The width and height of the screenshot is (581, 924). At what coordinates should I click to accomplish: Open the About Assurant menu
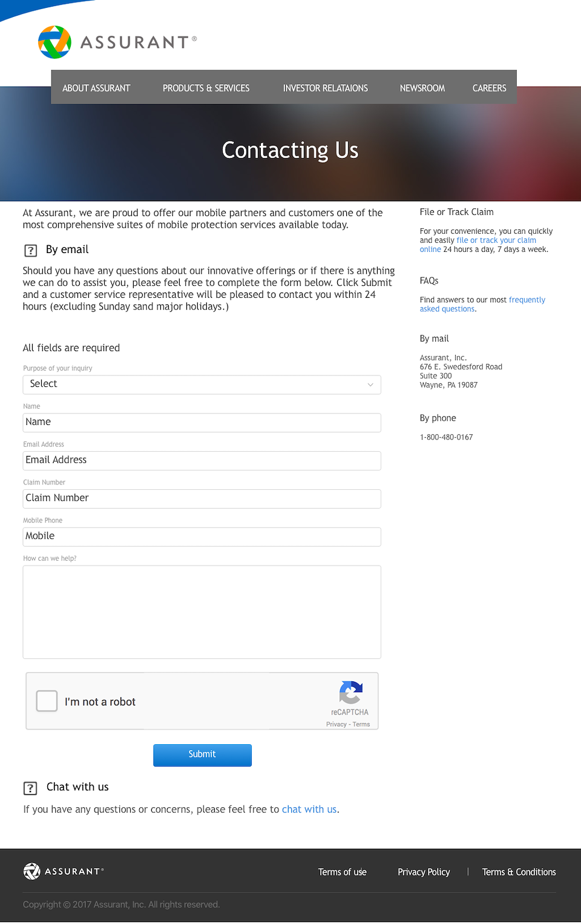coord(96,88)
